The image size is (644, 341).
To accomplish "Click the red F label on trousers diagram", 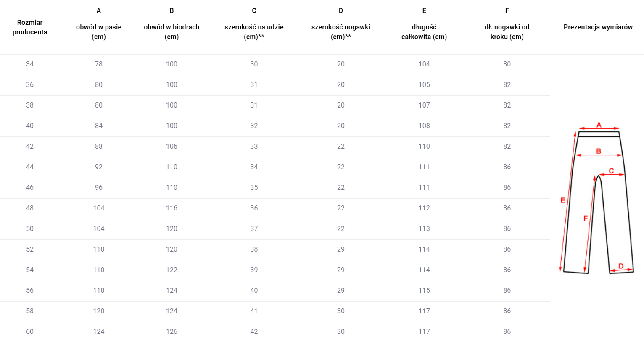I will click(586, 218).
